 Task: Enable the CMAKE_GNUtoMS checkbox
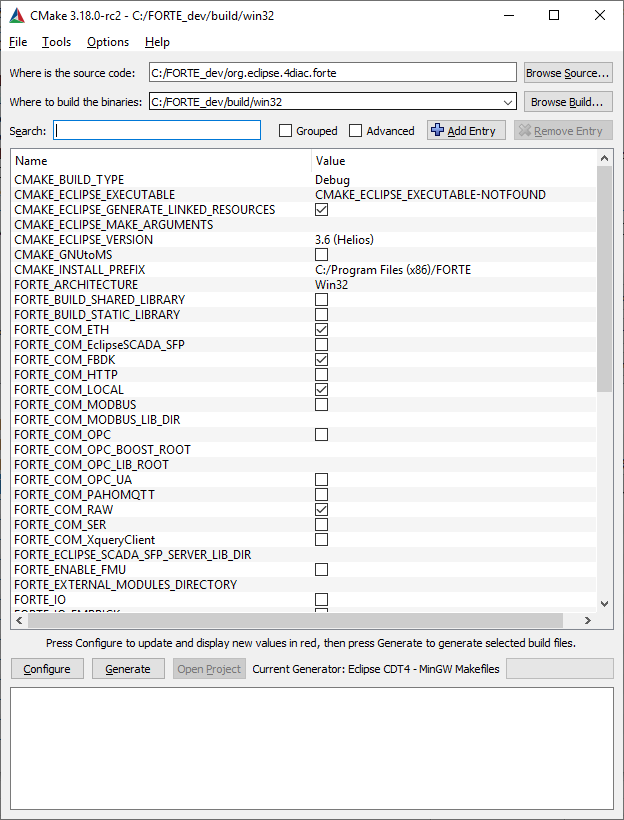click(x=322, y=255)
